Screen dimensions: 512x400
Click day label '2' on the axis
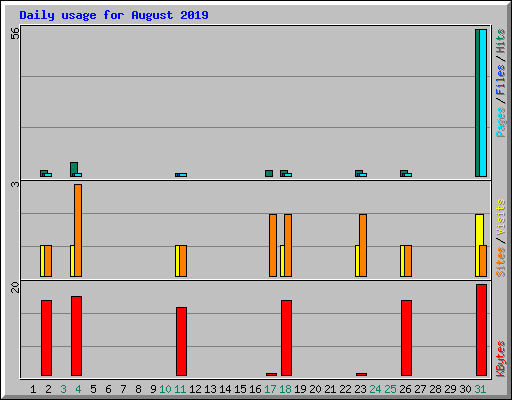point(48,389)
